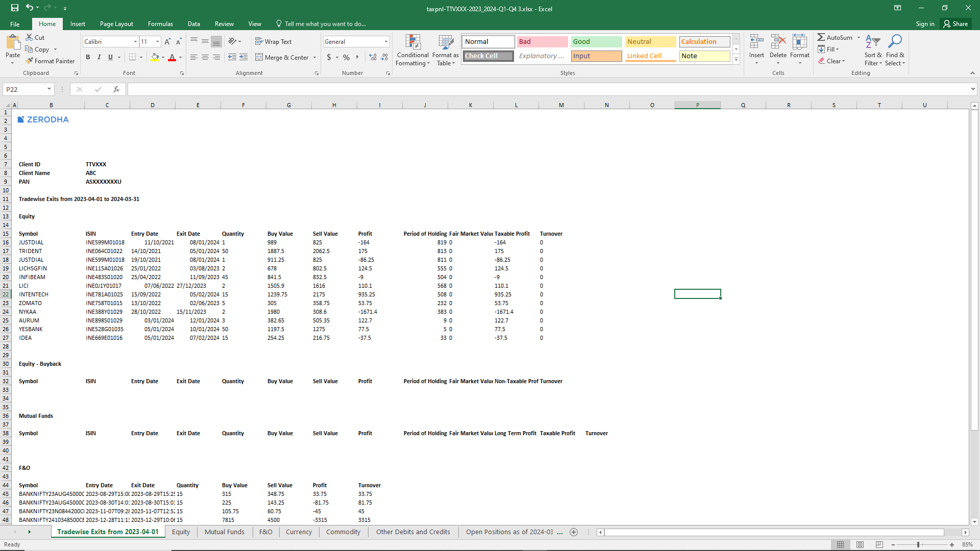The height and width of the screenshot is (551, 980).
Task: Click the Delete cells icon
Action: coord(778,42)
